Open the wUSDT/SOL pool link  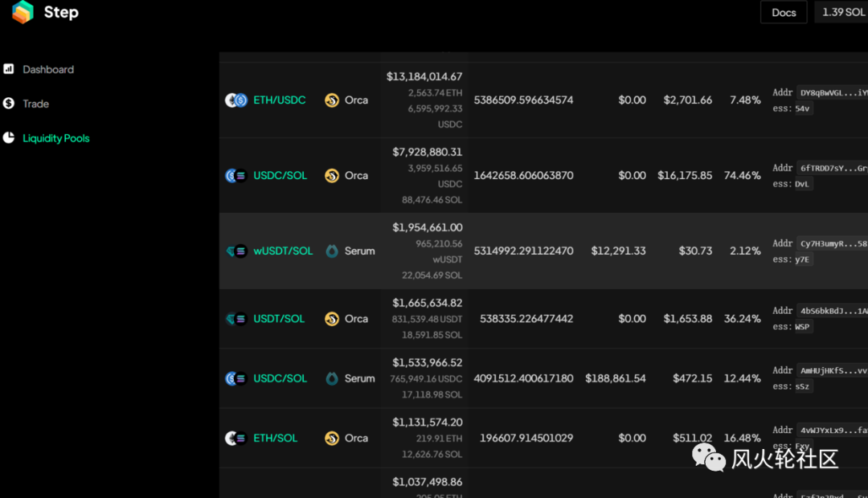pos(283,251)
